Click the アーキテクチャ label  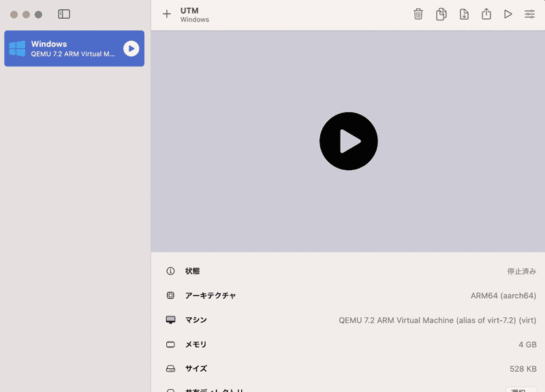tap(211, 295)
